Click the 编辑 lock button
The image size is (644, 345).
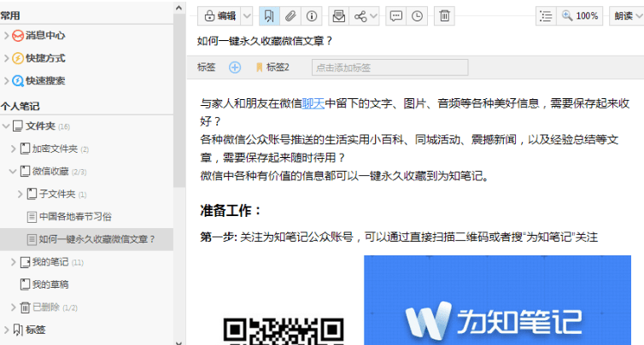click(x=220, y=16)
